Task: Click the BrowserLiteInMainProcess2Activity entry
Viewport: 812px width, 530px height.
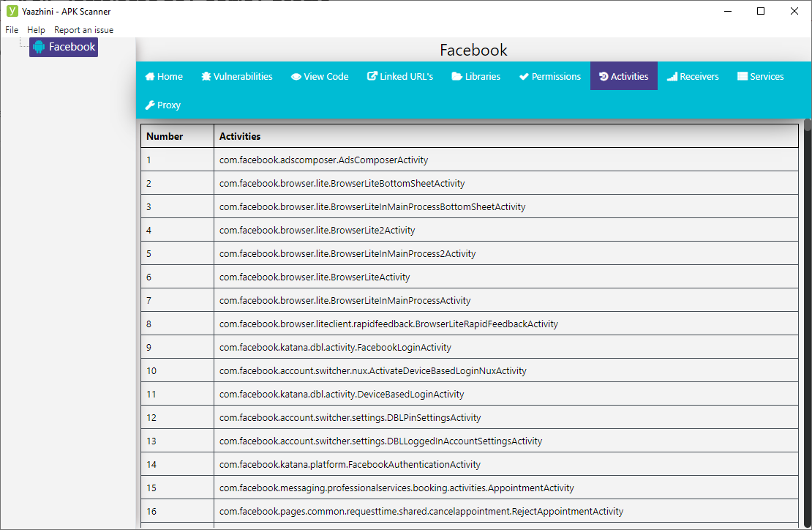Action: [470, 253]
